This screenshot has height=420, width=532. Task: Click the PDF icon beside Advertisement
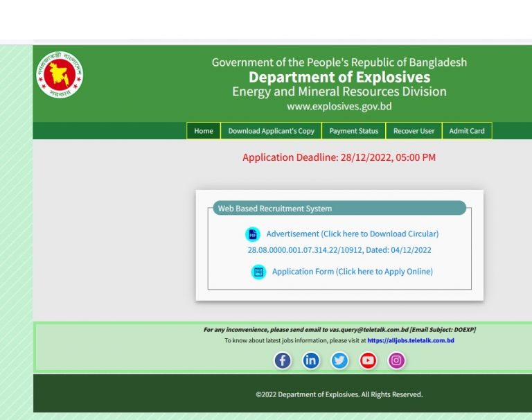pos(253,234)
